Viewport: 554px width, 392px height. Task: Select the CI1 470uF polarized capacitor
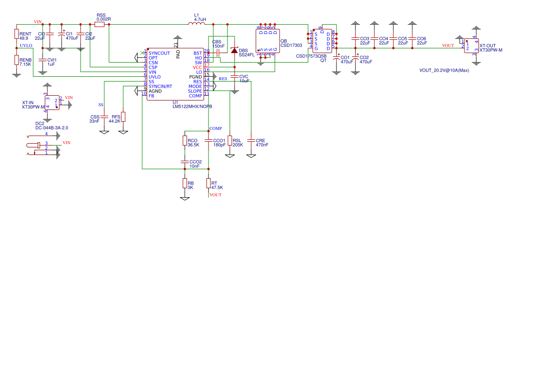point(62,35)
